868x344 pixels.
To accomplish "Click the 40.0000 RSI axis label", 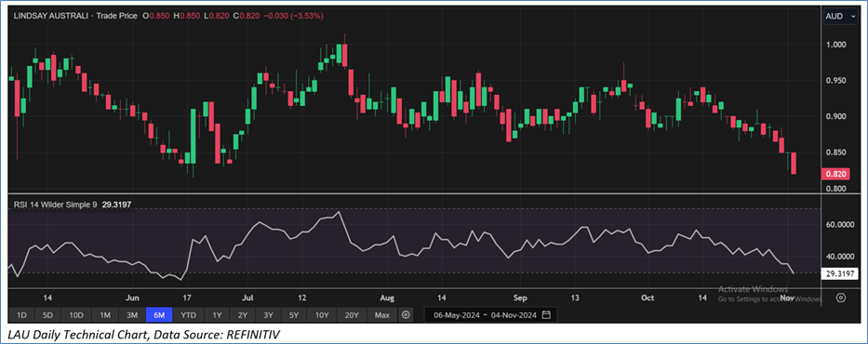I will pos(839,257).
